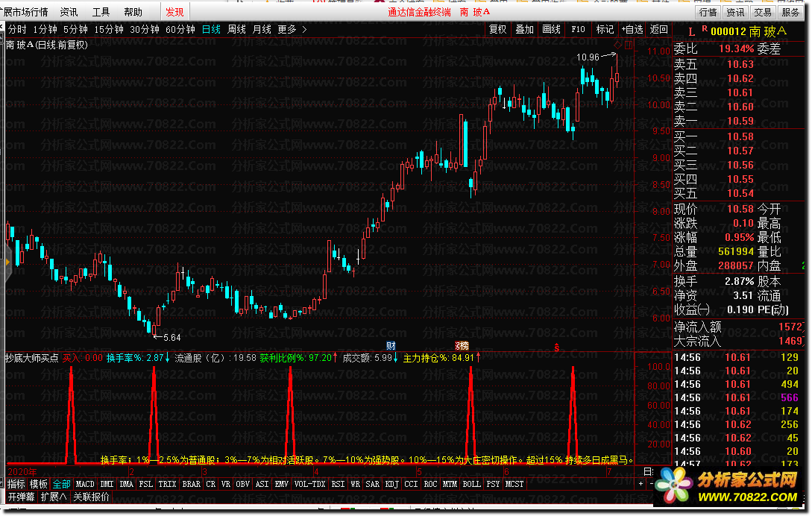Choose the DMA indicator
The width and height of the screenshot is (812, 516).
coord(127,484)
